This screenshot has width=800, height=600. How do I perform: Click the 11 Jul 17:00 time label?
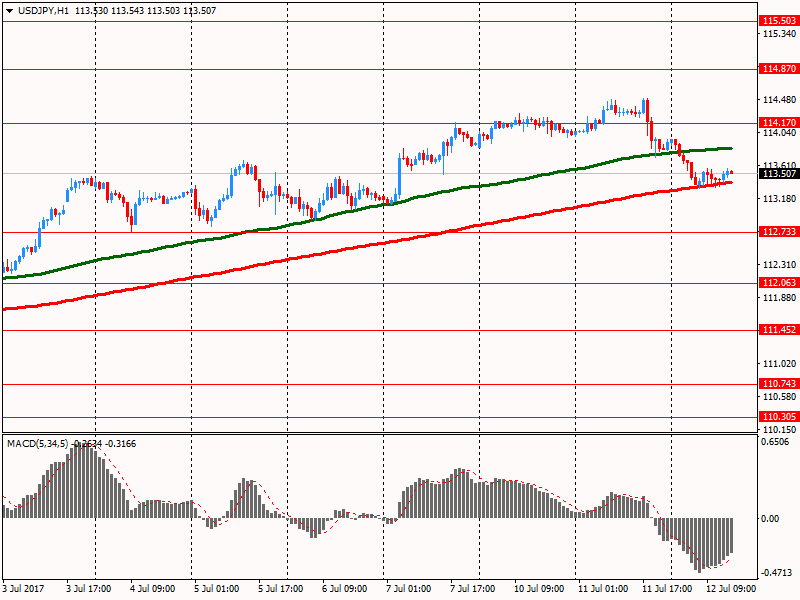(x=666, y=589)
